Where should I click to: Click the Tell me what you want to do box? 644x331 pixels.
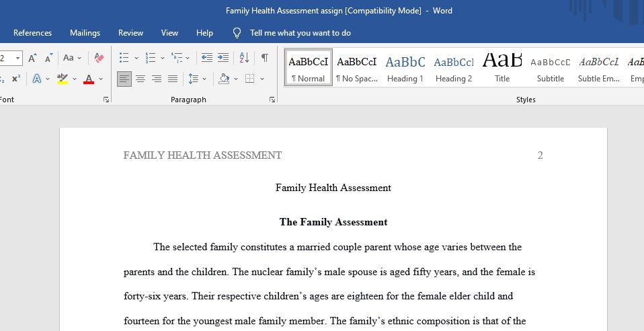[x=300, y=33]
